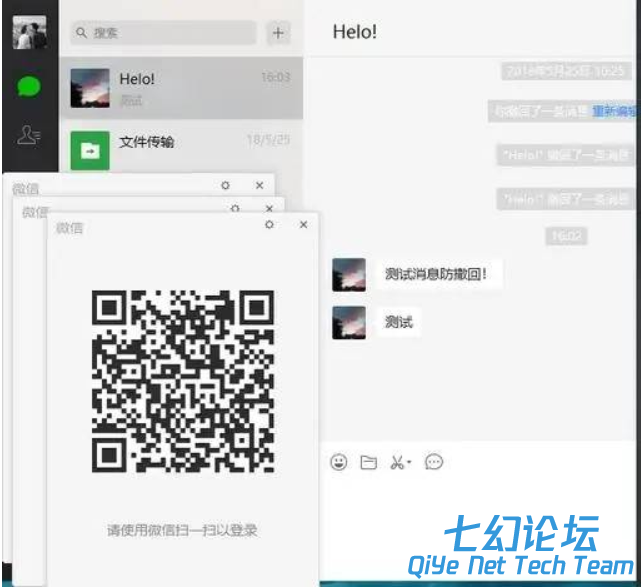The width and height of the screenshot is (641, 587).
Task: Click the blue 重新编辑 link
Action: (614, 111)
